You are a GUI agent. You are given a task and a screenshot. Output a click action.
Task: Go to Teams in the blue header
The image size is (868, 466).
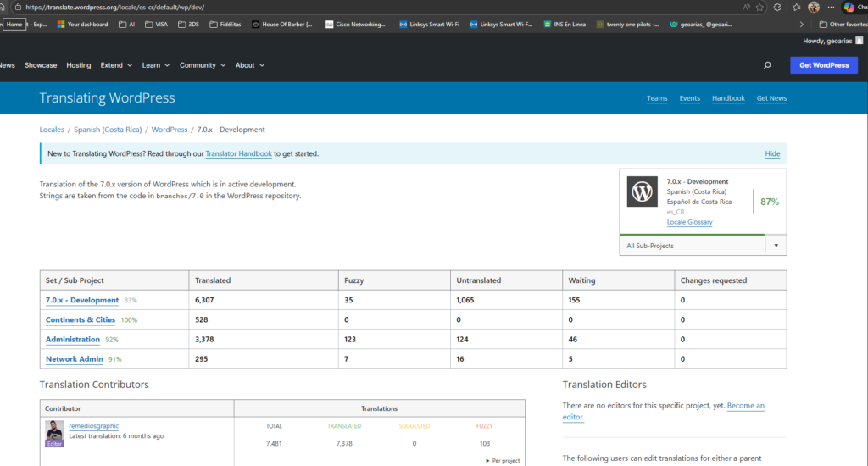[x=657, y=98]
